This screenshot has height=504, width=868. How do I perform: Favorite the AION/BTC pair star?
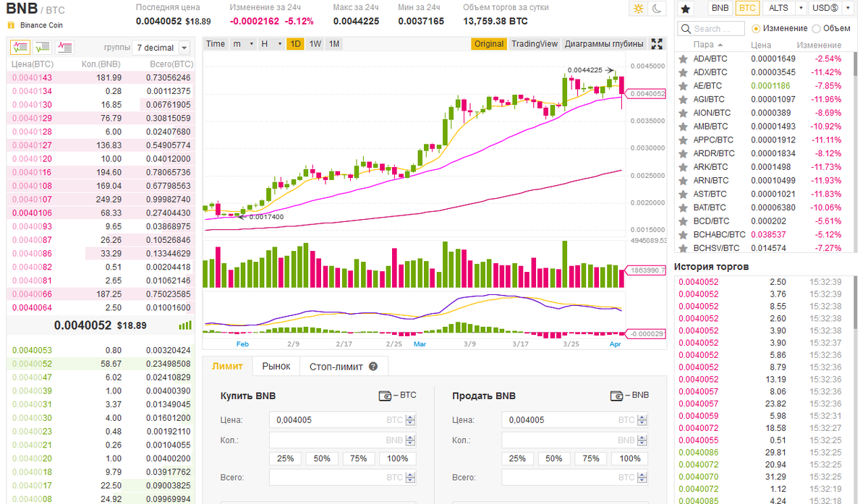[682, 113]
